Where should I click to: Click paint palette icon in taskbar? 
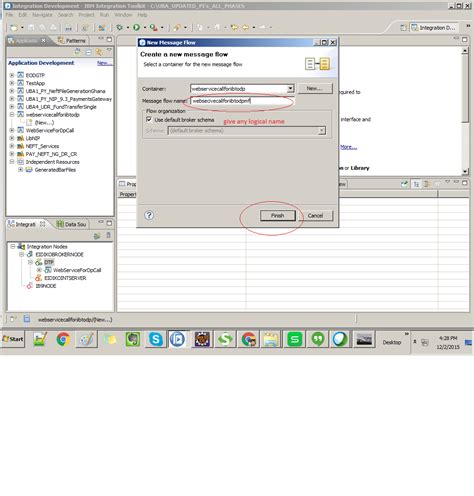[86, 339]
